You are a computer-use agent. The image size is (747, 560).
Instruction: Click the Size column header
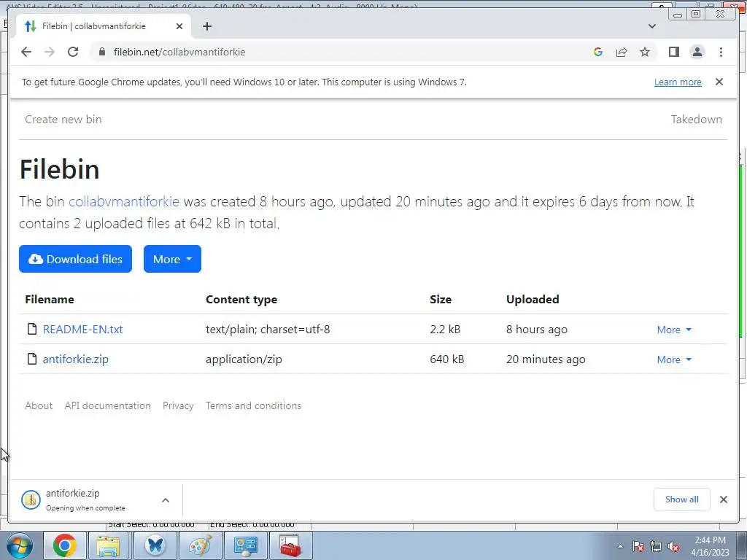(x=441, y=299)
